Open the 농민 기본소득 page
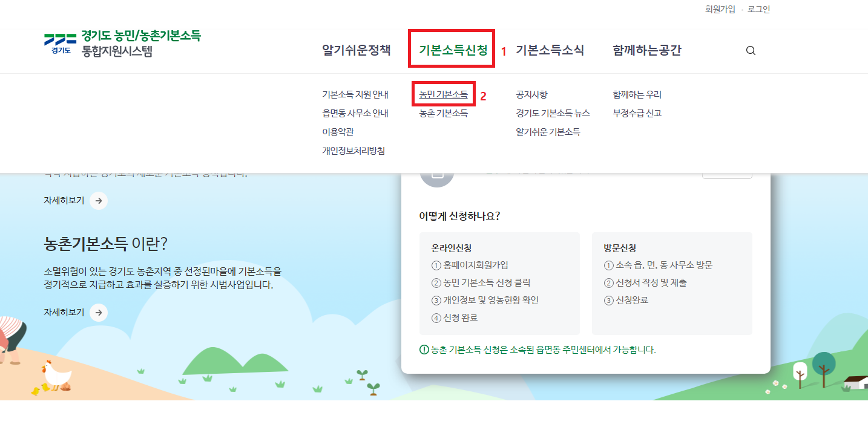Image resolution: width=868 pixels, height=433 pixels. coord(443,94)
